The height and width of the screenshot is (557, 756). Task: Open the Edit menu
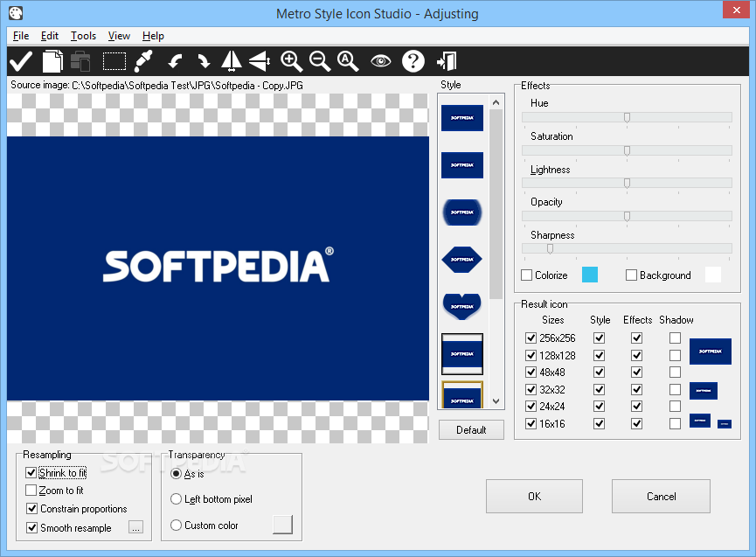(x=50, y=36)
